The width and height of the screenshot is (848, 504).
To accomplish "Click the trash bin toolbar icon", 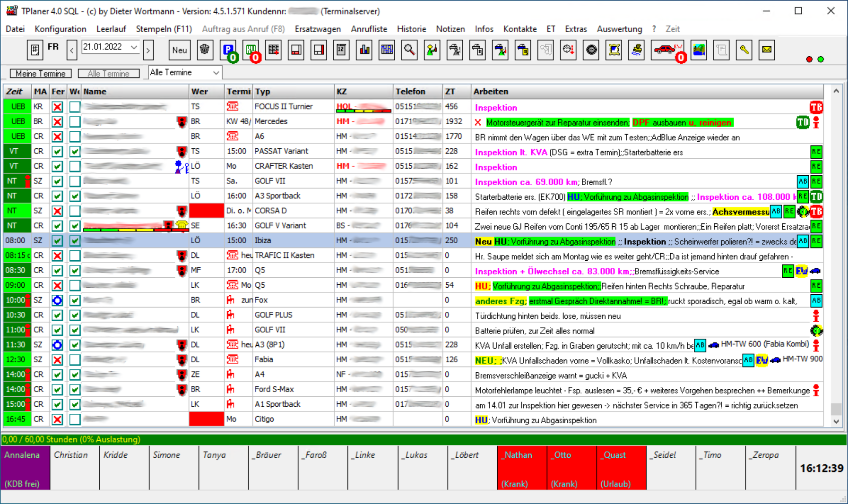I will pos(205,50).
